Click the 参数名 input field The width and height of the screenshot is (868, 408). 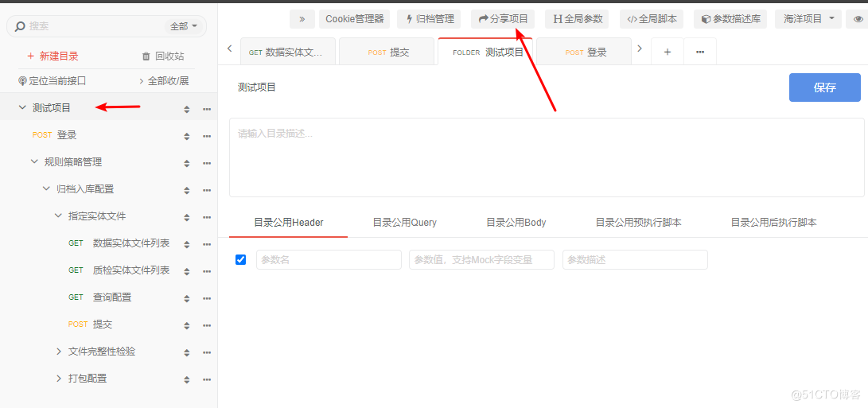tap(329, 259)
